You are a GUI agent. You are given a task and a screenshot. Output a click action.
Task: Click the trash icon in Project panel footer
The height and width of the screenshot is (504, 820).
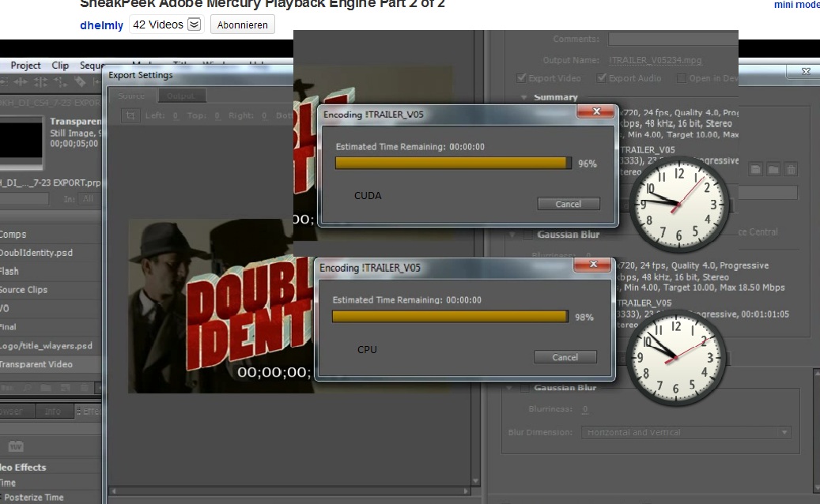tap(84, 388)
